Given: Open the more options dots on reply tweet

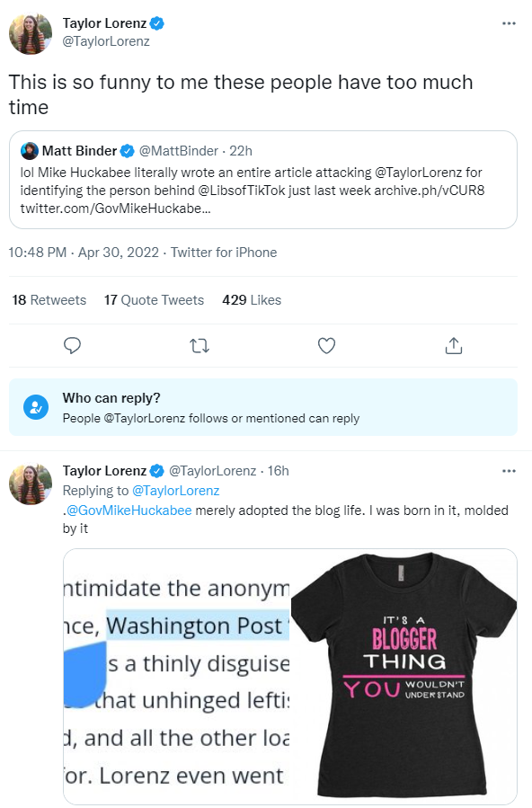Looking at the screenshot, I should (x=509, y=470).
